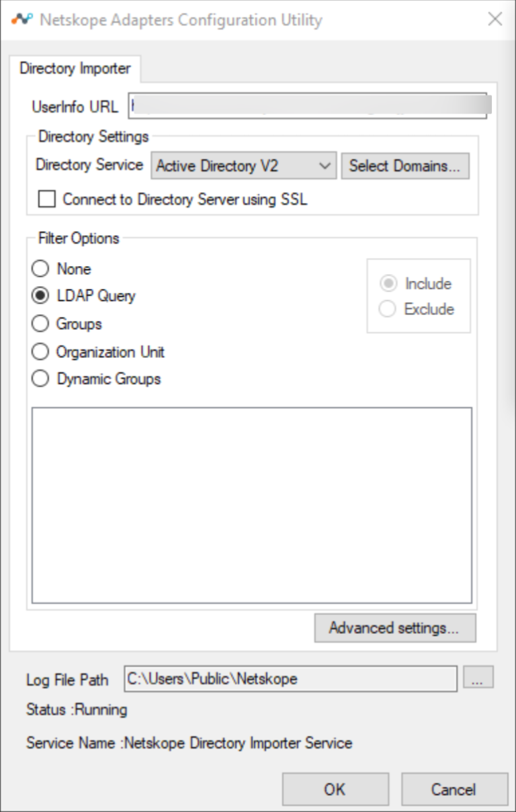This screenshot has width=516, height=812.
Task: Click inside the filter query text area
Action: coord(251,504)
